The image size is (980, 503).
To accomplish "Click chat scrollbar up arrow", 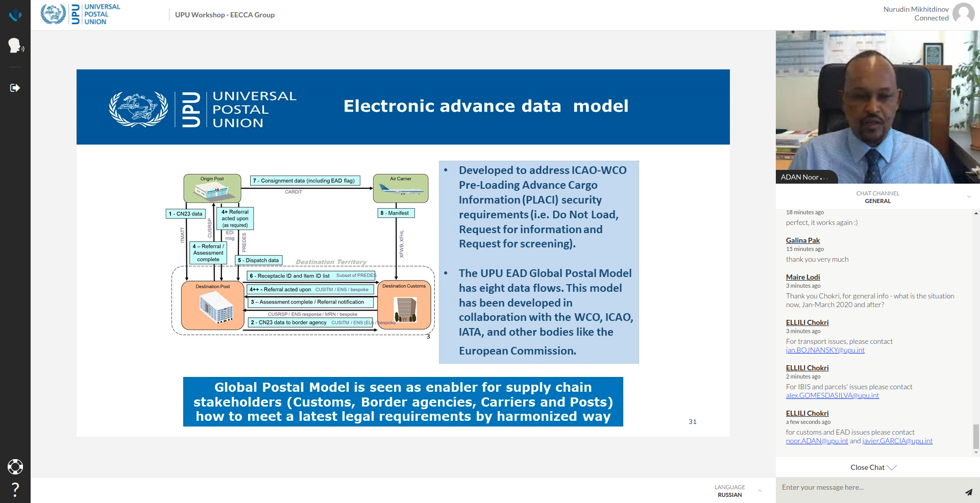I will click(x=976, y=213).
